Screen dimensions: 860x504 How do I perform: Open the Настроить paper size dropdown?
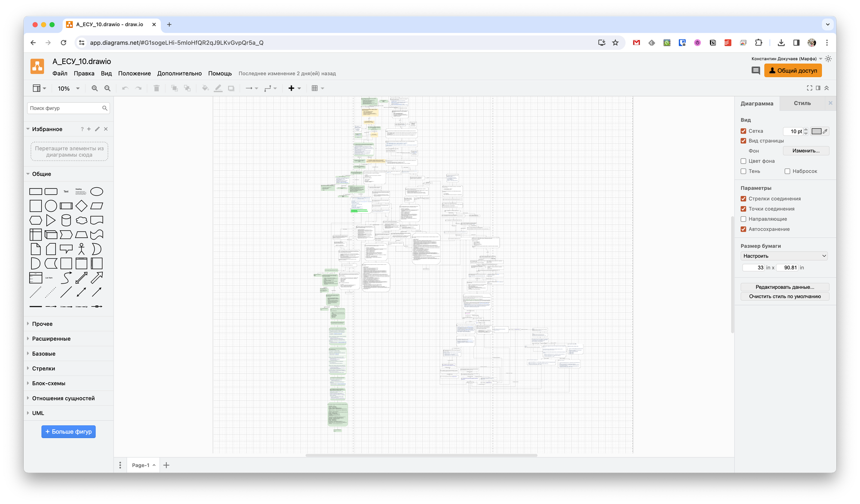tap(784, 256)
